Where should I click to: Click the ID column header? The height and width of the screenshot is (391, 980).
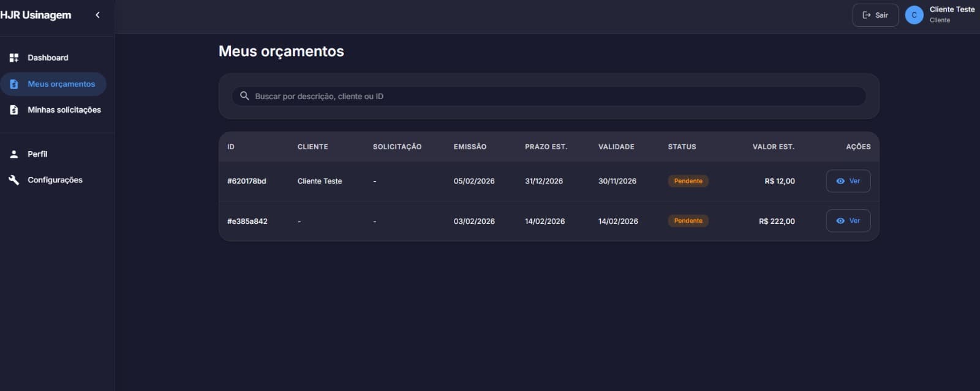[231, 147]
